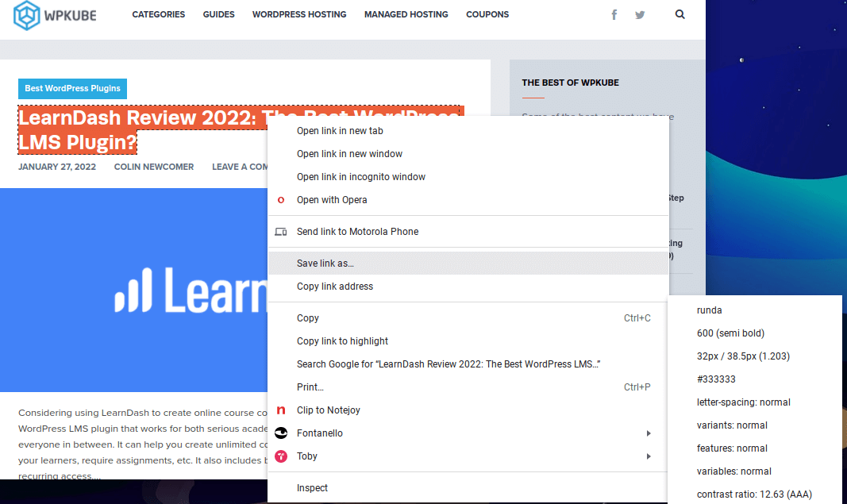Click the LearnDash featured image
Screen dimensions: 847x504
coord(133,290)
